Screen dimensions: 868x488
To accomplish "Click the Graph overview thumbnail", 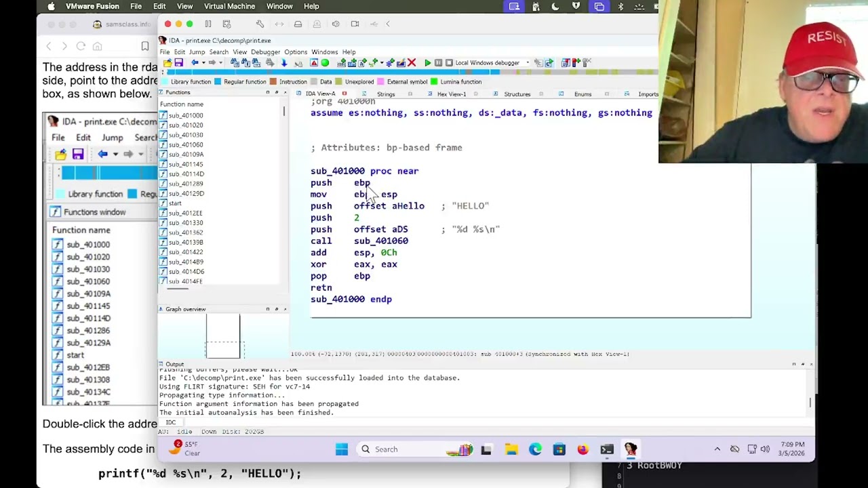I will point(223,335).
